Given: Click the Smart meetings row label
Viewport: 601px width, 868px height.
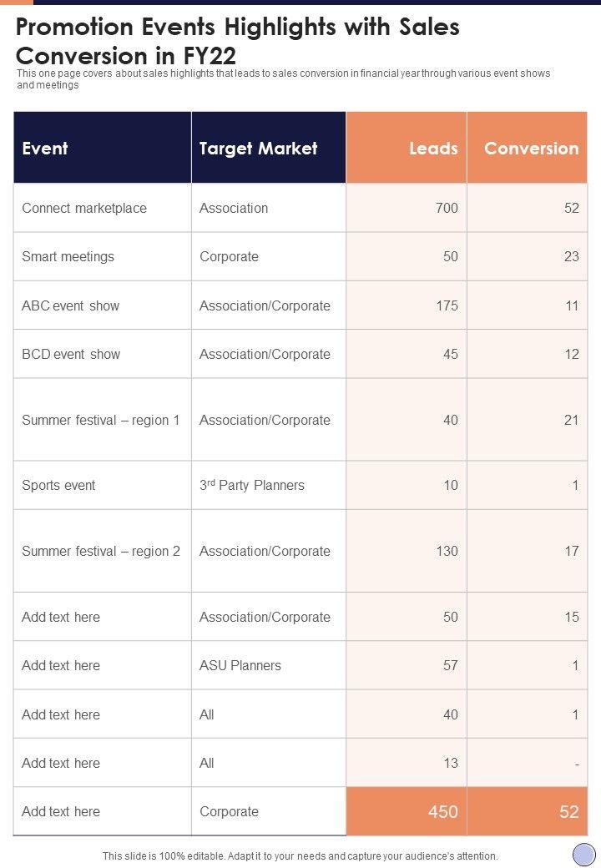Looking at the screenshot, I should (x=68, y=256).
